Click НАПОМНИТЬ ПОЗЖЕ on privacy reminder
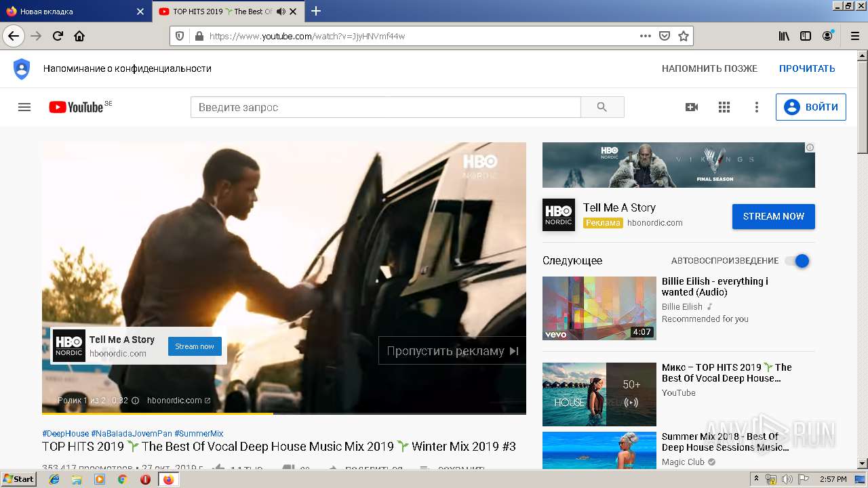Viewport: 868px width, 488px height. point(709,68)
